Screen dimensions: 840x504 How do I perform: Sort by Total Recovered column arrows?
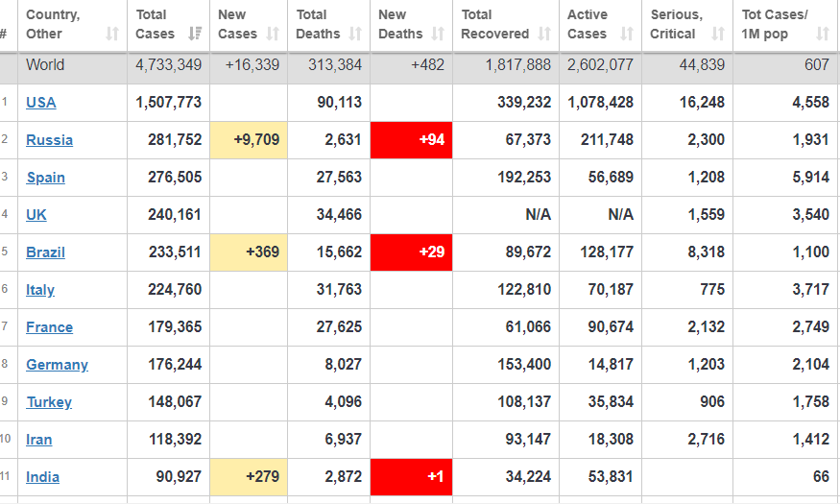pyautogui.click(x=544, y=34)
